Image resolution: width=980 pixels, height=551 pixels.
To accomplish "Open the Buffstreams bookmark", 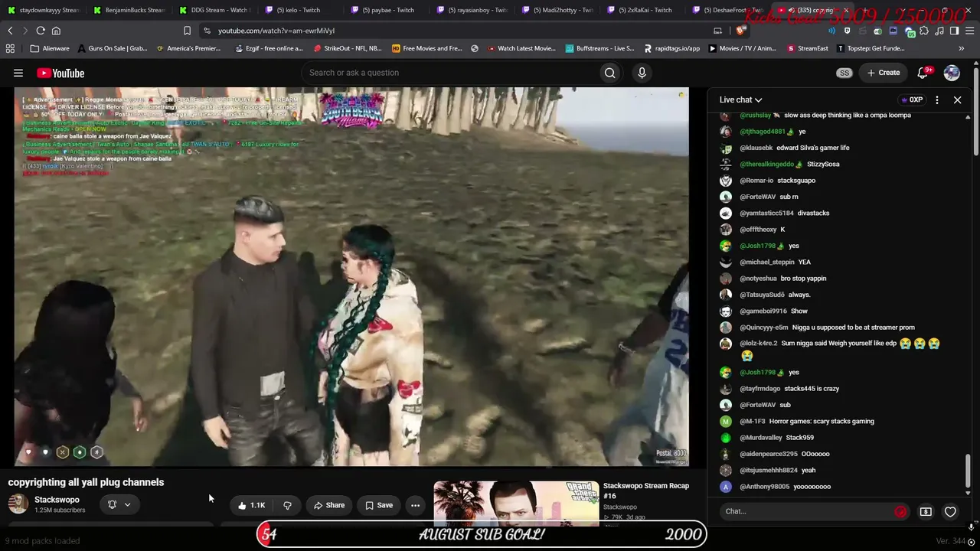I will click(x=599, y=48).
